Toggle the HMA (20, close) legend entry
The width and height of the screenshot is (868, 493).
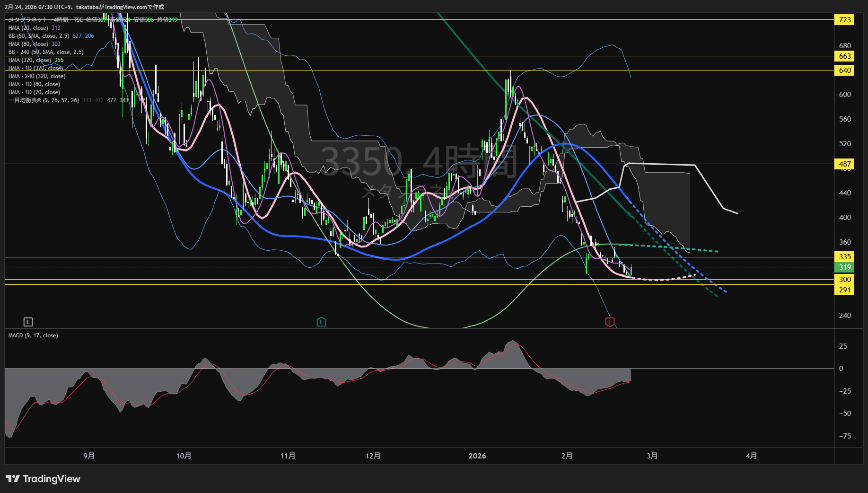tap(28, 28)
